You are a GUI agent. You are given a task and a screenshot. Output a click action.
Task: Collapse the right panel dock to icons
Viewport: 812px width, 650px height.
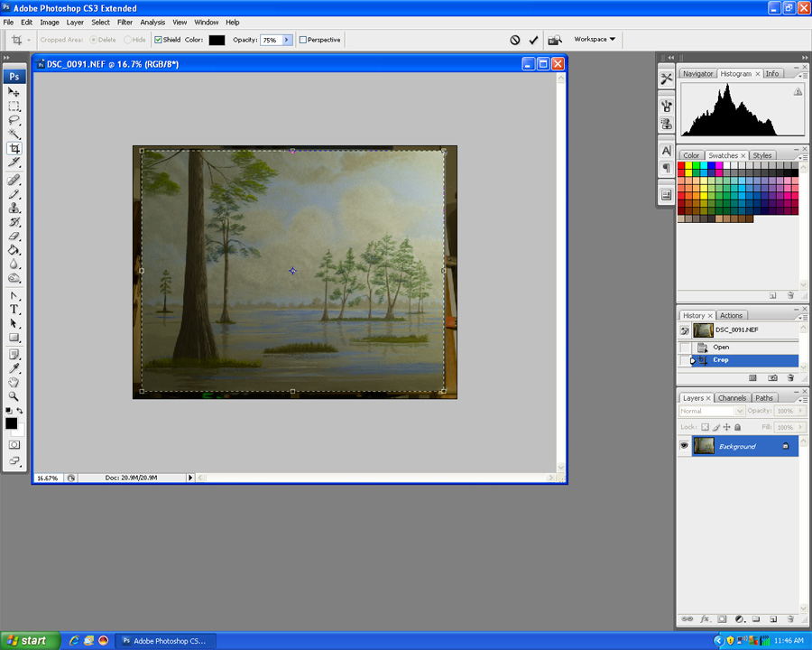pyautogui.click(x=804, y=58)
